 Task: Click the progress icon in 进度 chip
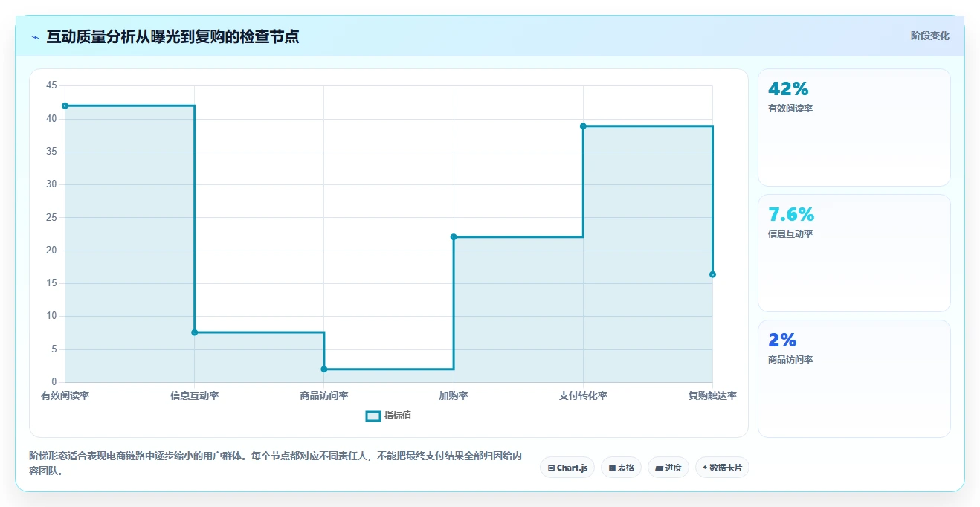point(659,468)
